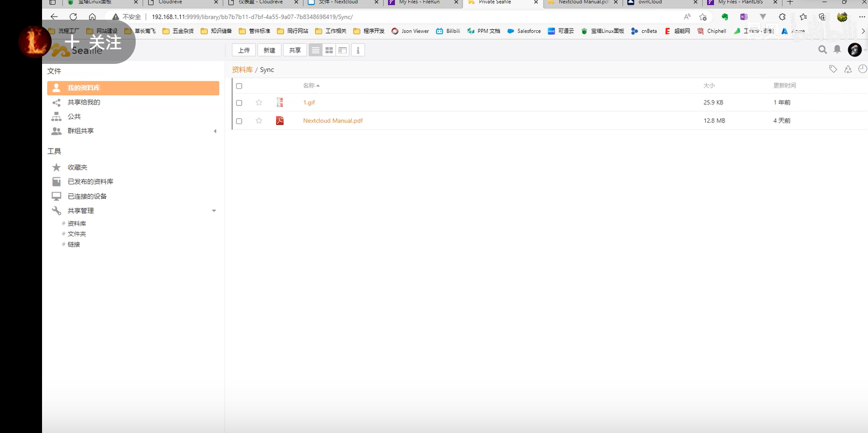Open the library details info icon

tap(358, 50)
